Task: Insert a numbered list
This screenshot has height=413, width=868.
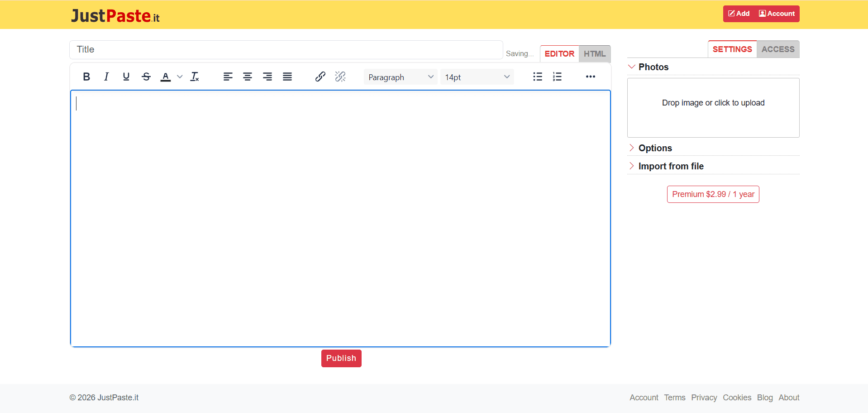Action: (x=557, y=77)
